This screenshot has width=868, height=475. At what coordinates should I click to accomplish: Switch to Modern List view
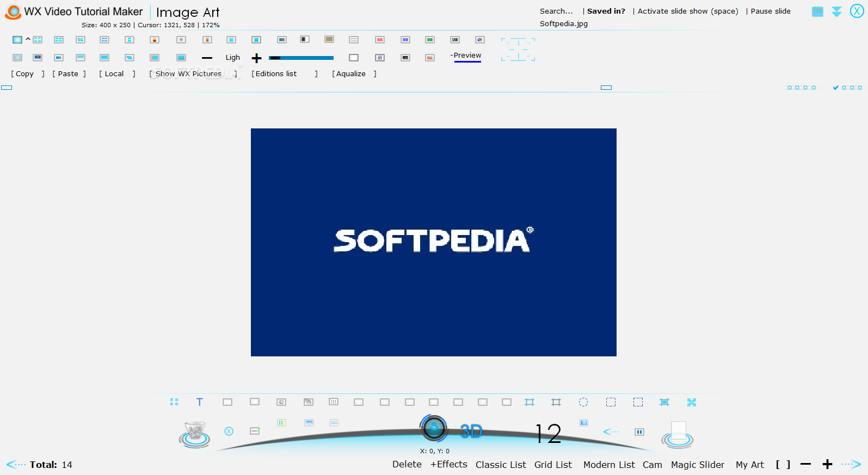tap(609, 465)
